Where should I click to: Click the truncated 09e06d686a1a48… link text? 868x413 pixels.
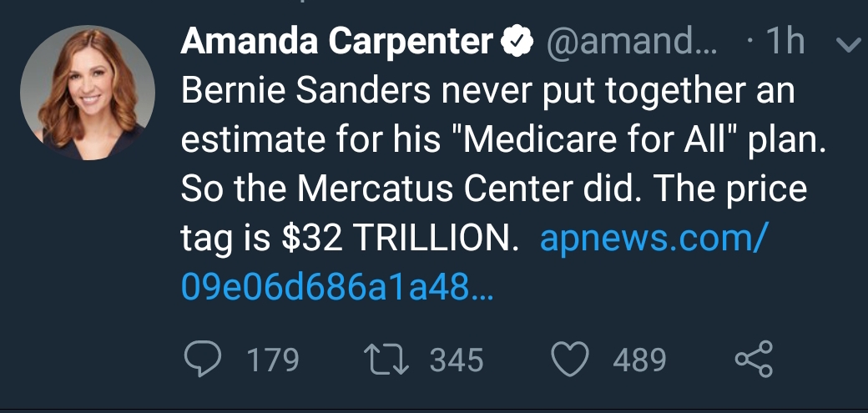[336, 288]
